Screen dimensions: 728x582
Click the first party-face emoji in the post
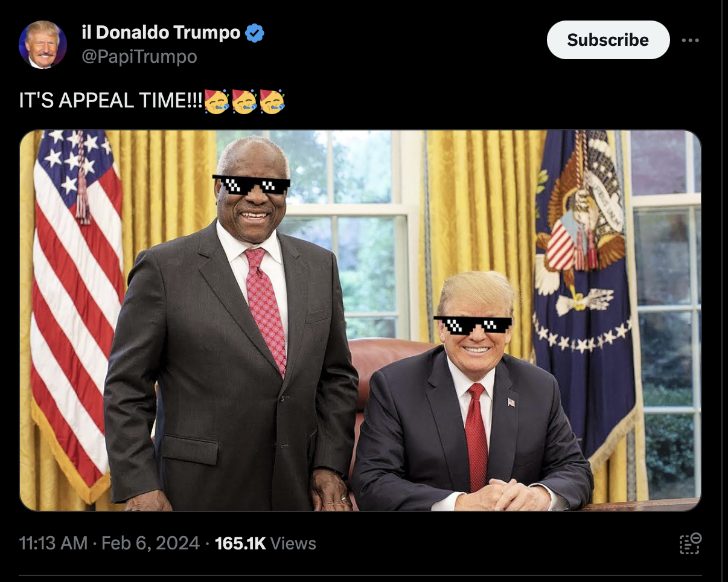click(217, 101)
